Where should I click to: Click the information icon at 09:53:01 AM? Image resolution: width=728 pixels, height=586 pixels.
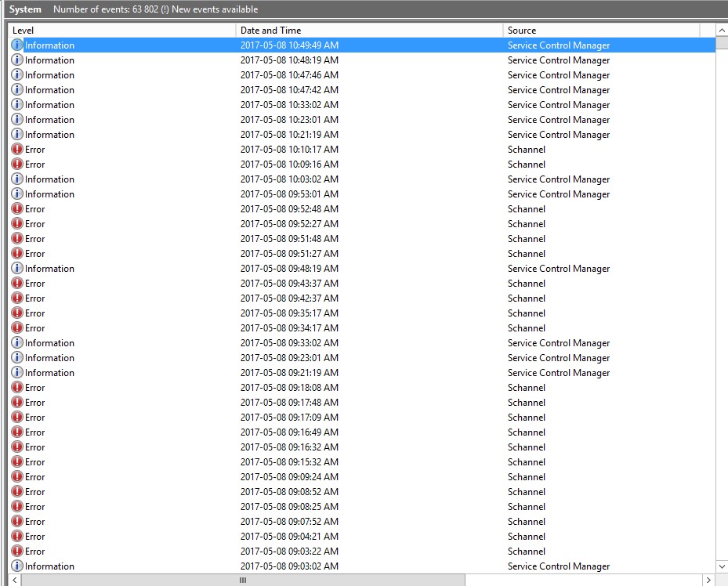point(17,194)
